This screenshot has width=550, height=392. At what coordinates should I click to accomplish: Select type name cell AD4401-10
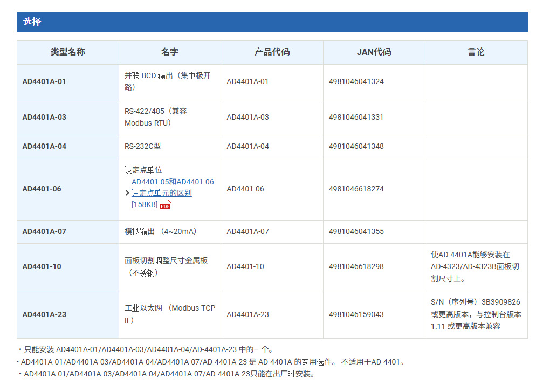point(68,267)
